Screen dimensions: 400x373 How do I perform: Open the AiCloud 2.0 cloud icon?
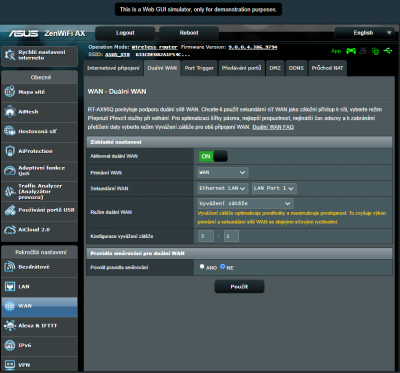click(x=10, y=230)
